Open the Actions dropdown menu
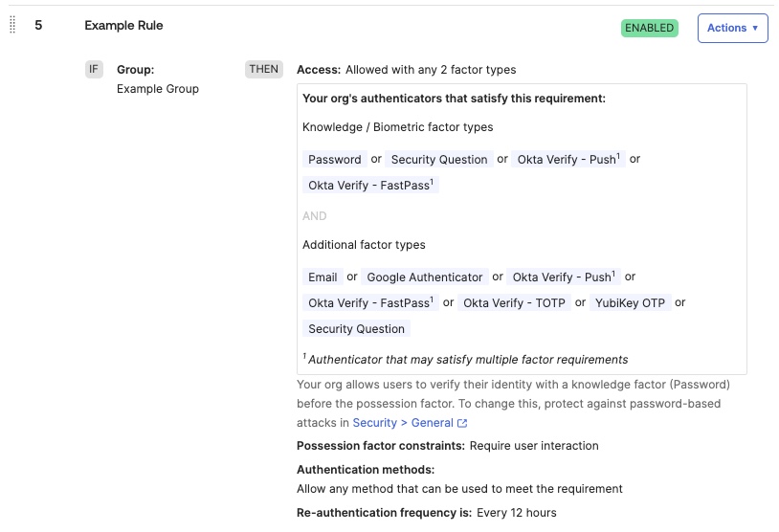The height and width of the screenshot is (532, 779). pyautogui.click(x=732, y=28)
